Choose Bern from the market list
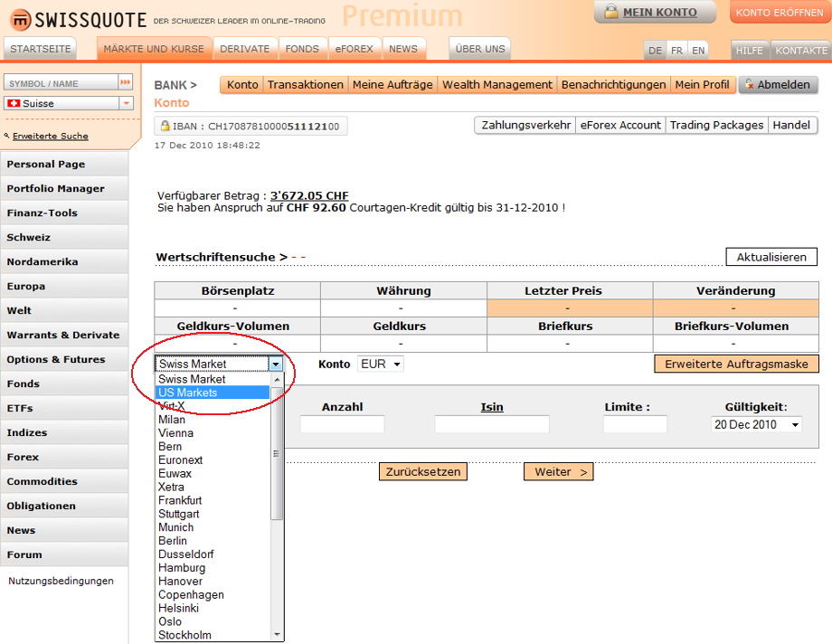Image resolution: width=832 pixels, height=644 pixels. (x=213, y=447)
